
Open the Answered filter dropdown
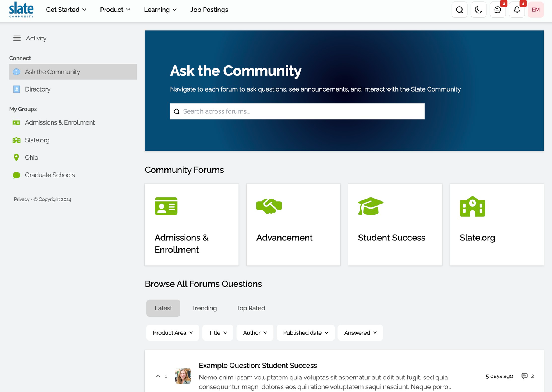tap(360, 332)
